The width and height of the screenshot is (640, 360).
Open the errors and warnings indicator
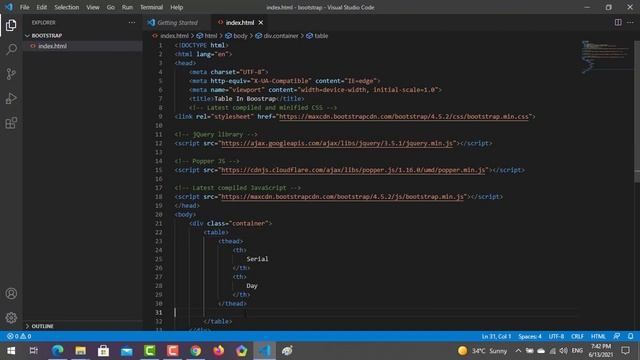pos(19,336)
